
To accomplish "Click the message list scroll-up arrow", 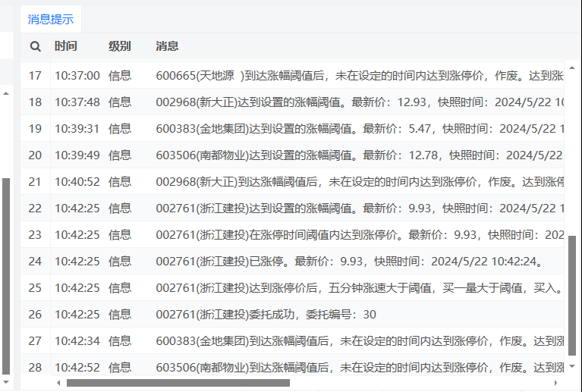I will click(x=572, y=68).
